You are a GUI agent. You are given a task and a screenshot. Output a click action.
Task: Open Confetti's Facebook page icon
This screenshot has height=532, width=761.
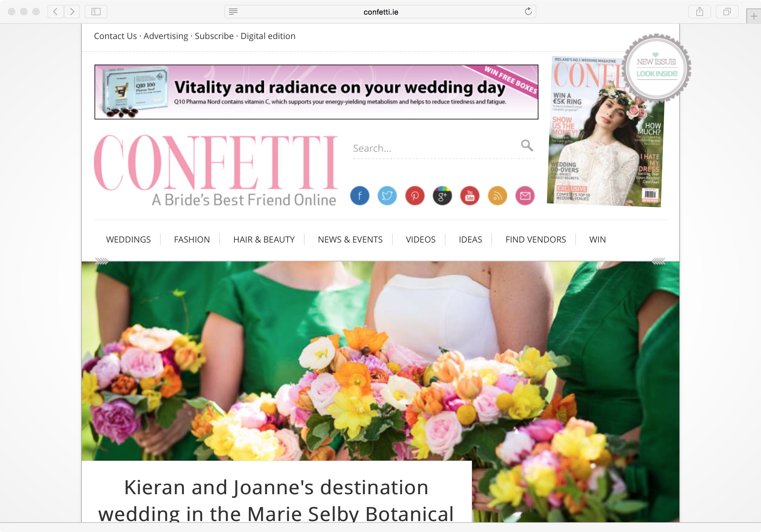point(360,196)
